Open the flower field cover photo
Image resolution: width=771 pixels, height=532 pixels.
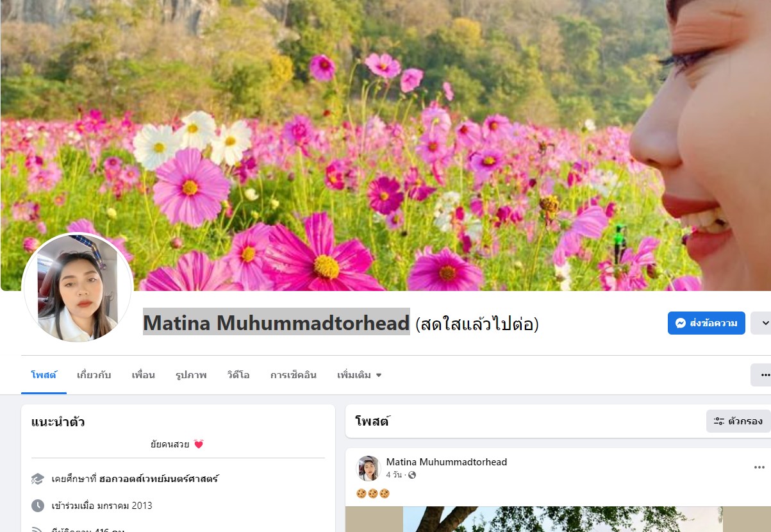tap(385, 145)
